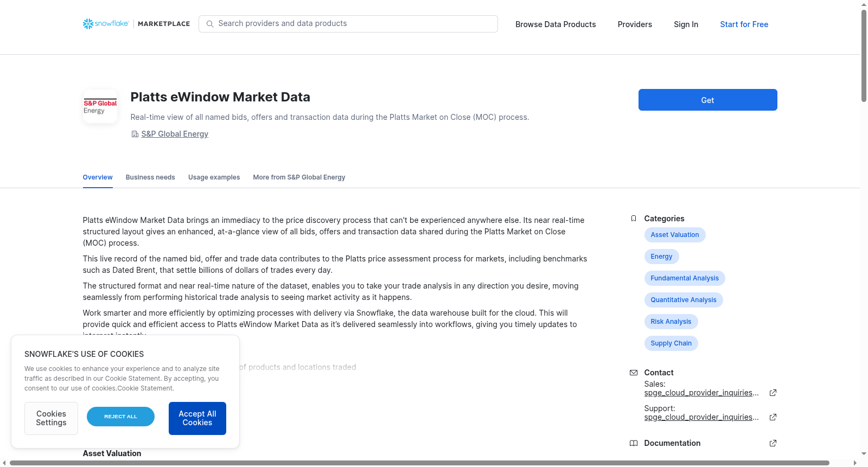The width and height of the screenshot is (868, 467).
Task: Click the scroll right arrow
Action: click(x=856, y=463)
